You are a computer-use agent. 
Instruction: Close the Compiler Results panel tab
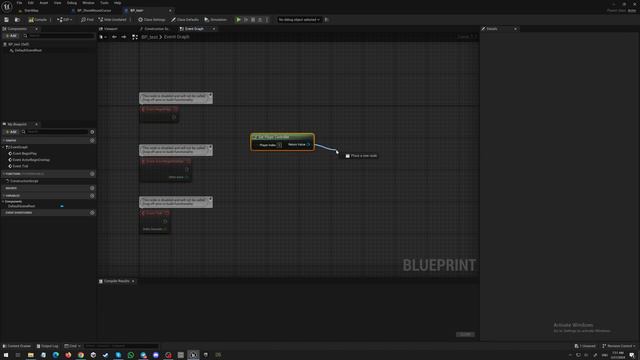point(133,281)
